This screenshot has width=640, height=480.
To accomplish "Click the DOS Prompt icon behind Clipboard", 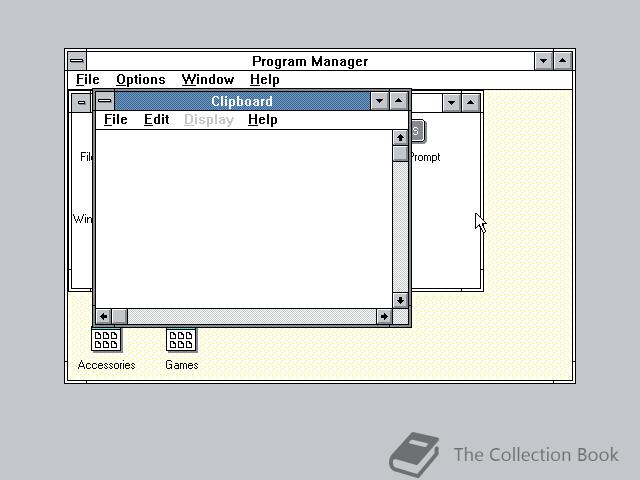I will tap(418, 131).
